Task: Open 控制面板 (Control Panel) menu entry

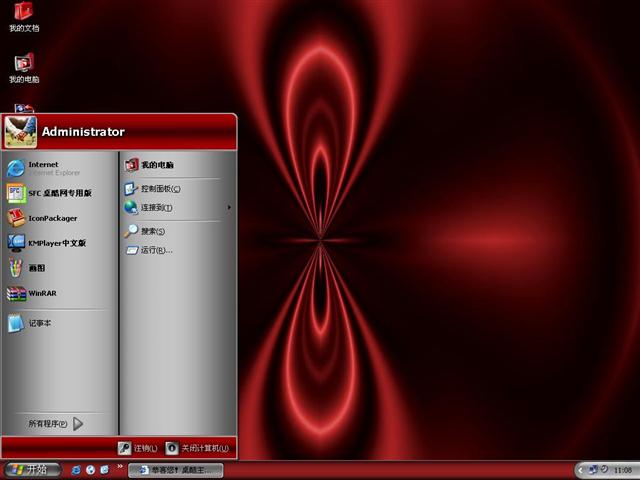Action: pos(160,189)
